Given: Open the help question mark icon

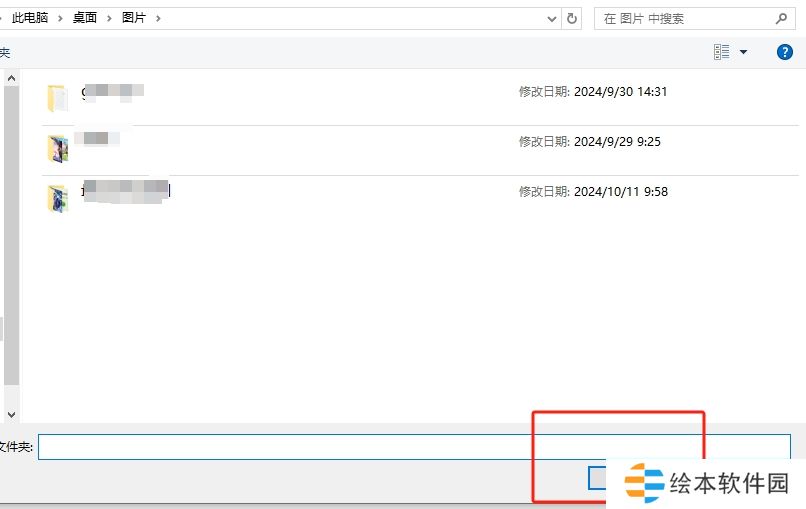Looking at the screenshot, I should 785,52.
